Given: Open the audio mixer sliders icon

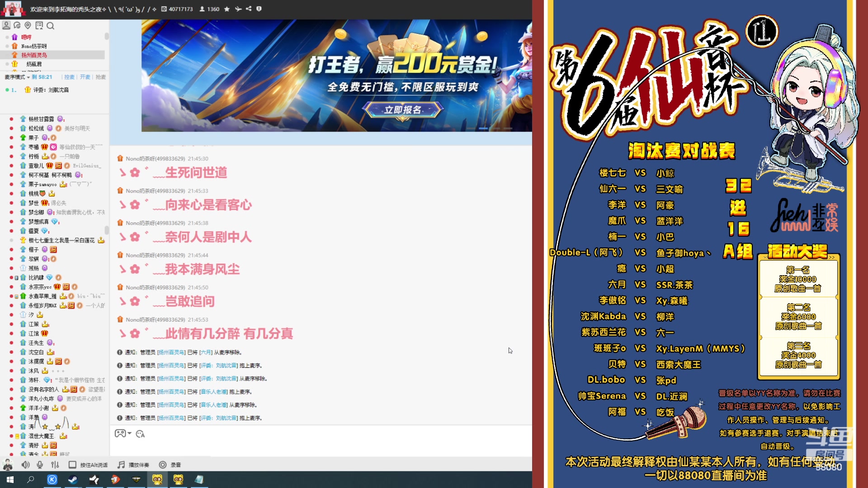Looking at the screenshot, I should (55, 464).
